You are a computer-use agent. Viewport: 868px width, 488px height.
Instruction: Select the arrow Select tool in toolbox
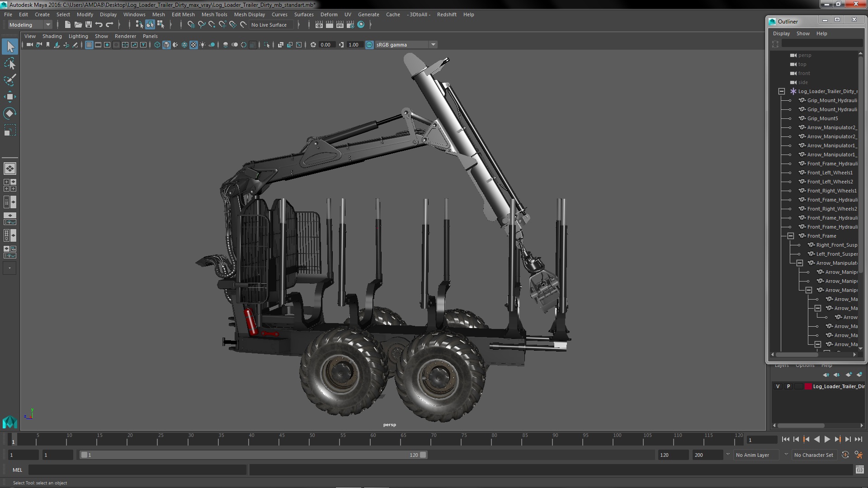click(10, 47)
